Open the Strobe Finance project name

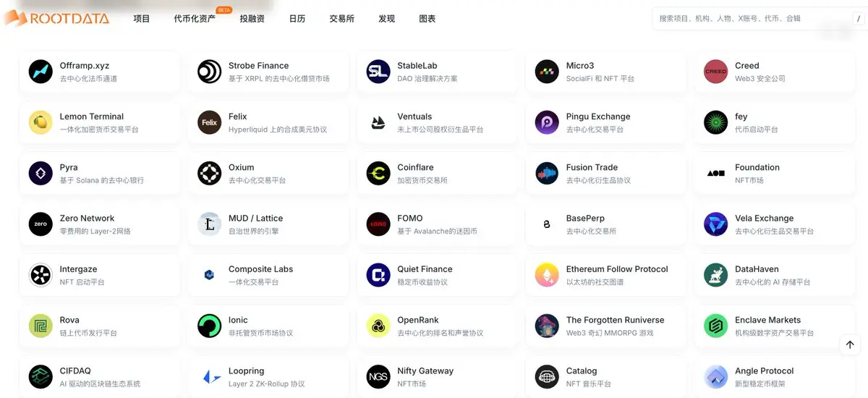(258, 66)
